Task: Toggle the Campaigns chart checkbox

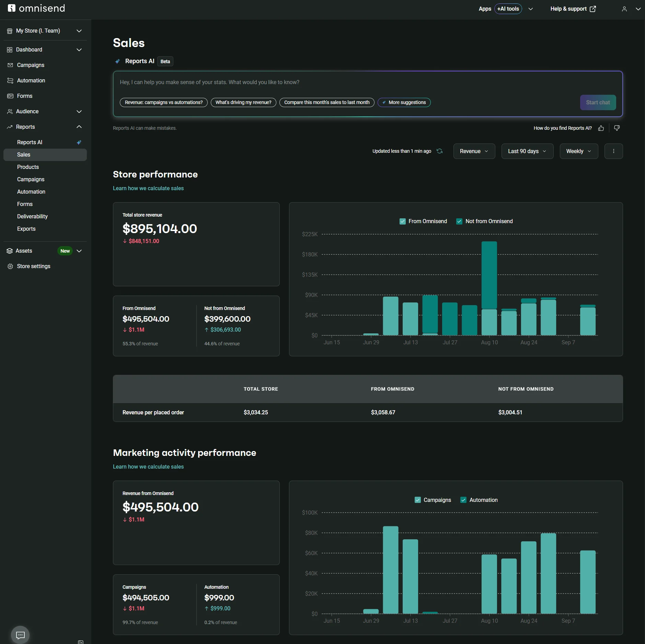Action: [418, 500]
